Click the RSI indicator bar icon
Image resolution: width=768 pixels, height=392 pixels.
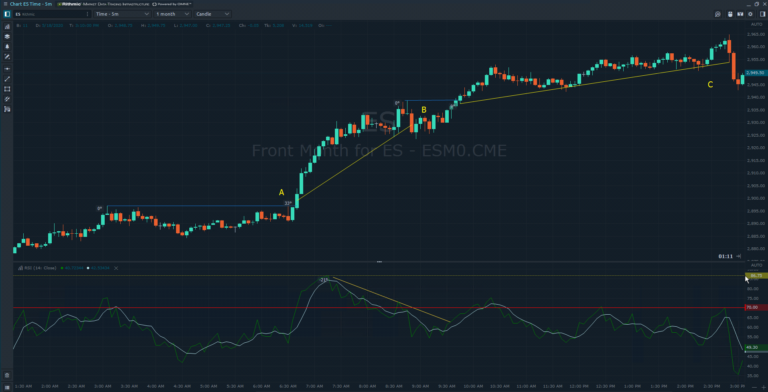(20, 268)
